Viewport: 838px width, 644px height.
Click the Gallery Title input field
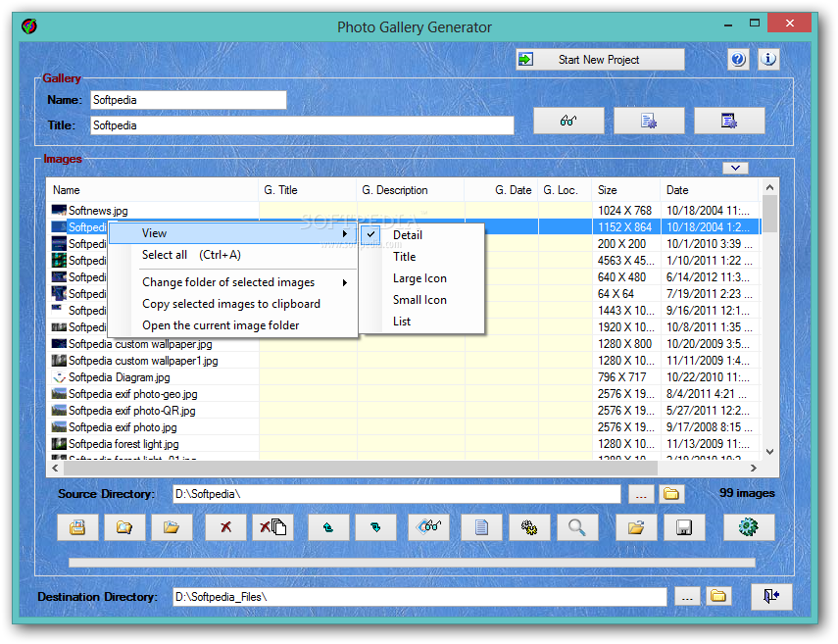[302, 125]
